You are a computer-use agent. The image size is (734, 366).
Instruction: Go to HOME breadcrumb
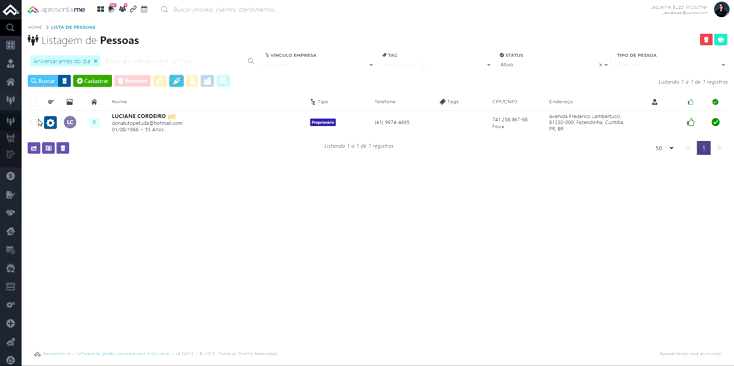point(35,27)
